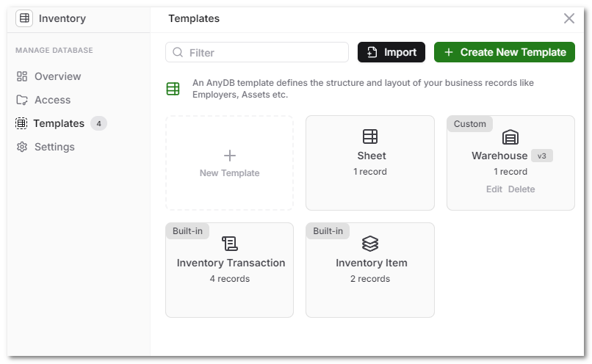Click the Warehouse building icon
The width and height of the screenshot is (592, 364).
click(510, 137)
